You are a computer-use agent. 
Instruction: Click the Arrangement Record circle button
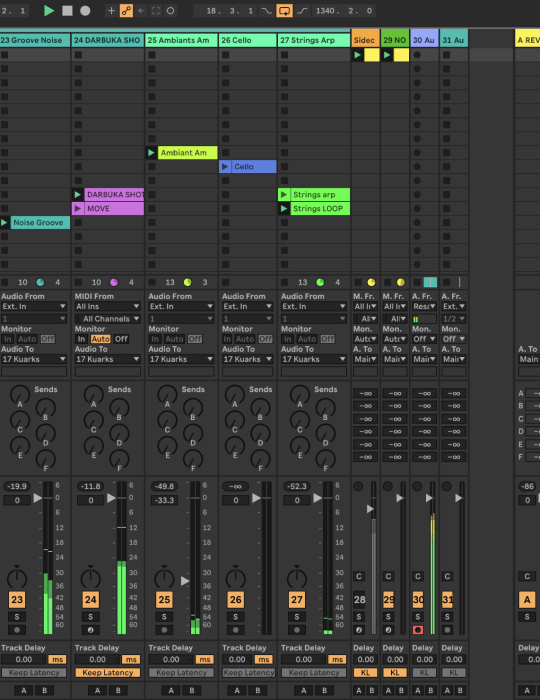click(x=85, y=11)
